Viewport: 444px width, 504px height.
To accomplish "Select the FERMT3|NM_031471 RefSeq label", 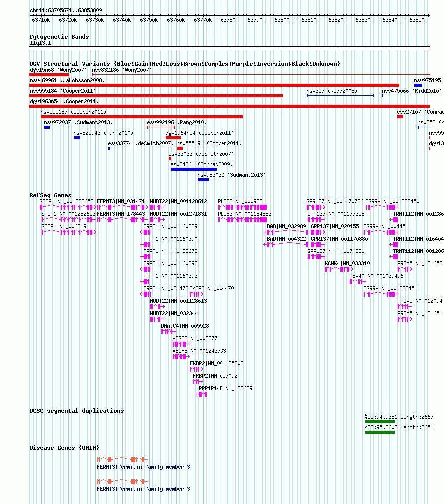I will click(x=121, y=201).
